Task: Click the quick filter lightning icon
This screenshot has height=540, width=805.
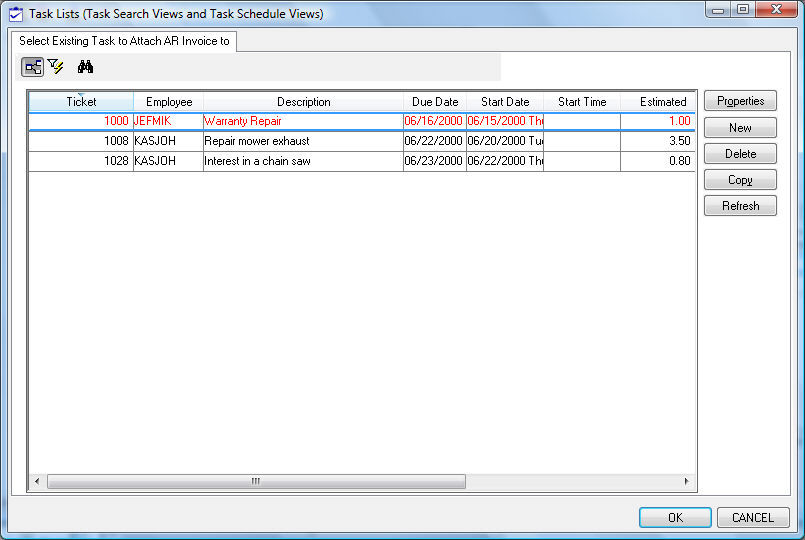Action: pos(56,67)
